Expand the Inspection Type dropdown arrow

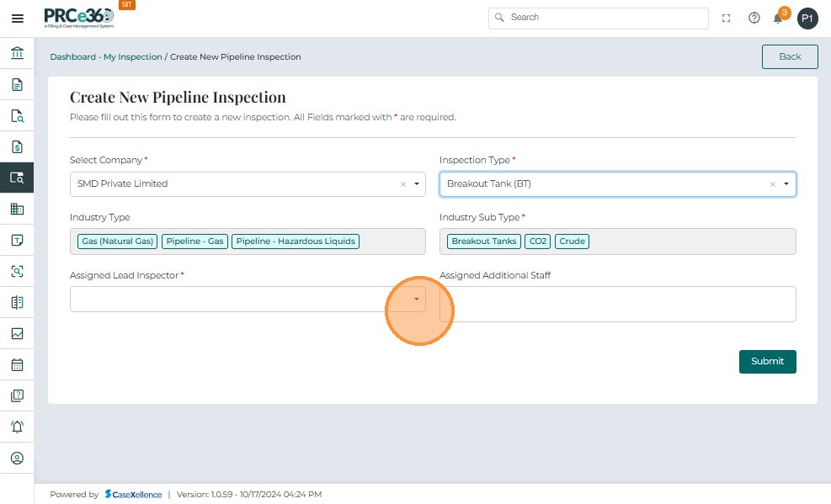(786, 184)
